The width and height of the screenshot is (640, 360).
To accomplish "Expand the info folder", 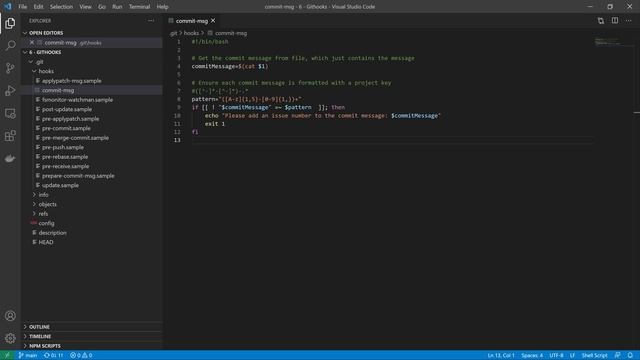I will coord(34,195).
